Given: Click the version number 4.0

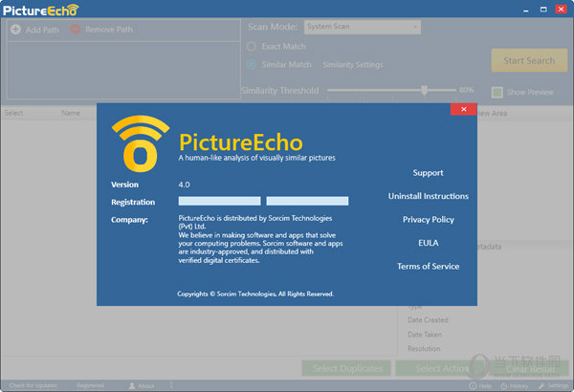Looking at the screenshot, I should coord(184,185).
